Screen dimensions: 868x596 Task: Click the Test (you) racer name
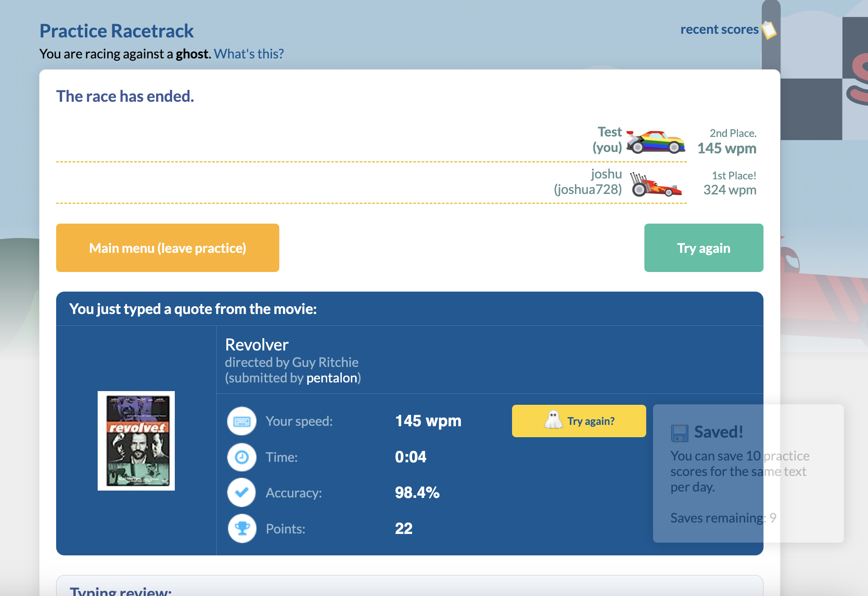pyautogui.click(x=607, y=140)
